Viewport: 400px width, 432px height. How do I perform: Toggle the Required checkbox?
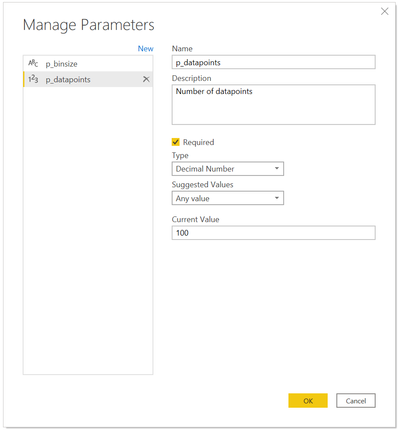tap(176, 142)
